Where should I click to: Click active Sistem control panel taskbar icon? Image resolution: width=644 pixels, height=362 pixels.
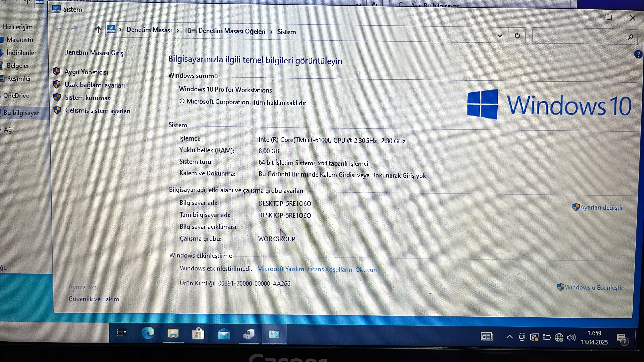(x=274, y=334)
